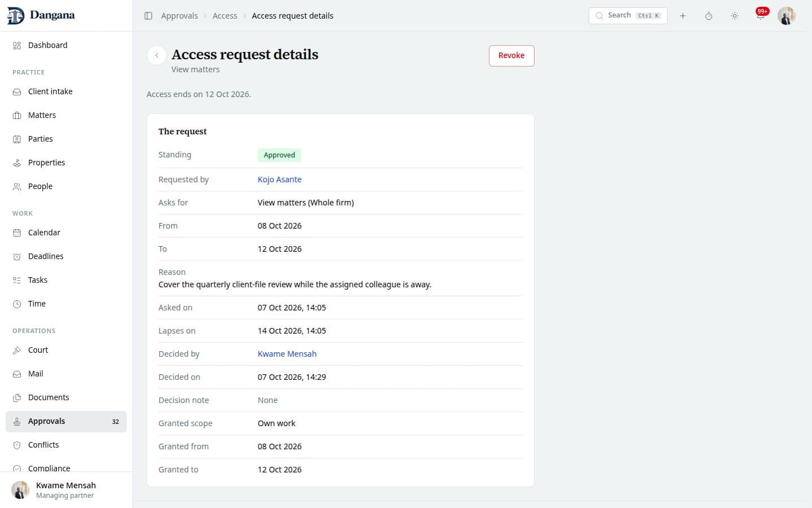The width and height of the screenshot is (812, 508).
Task: Click the "07 Oct 2026, 14:29" decided date
Action: [292, 377]
